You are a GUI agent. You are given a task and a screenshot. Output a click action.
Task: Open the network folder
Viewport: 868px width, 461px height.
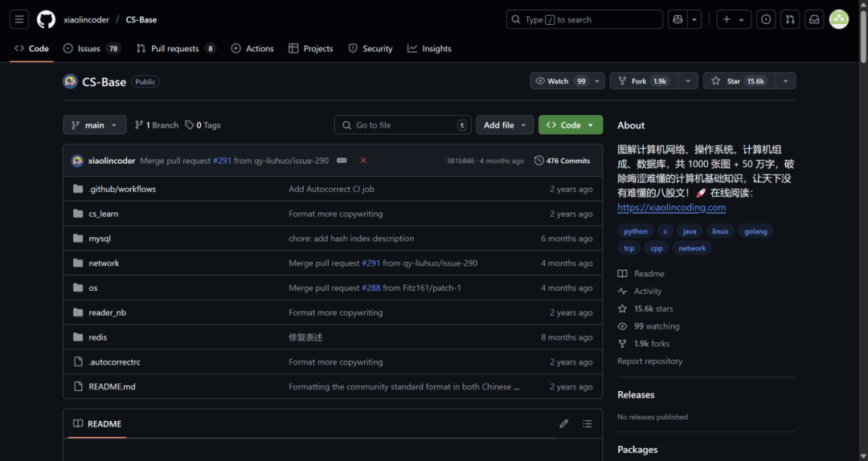104,263
